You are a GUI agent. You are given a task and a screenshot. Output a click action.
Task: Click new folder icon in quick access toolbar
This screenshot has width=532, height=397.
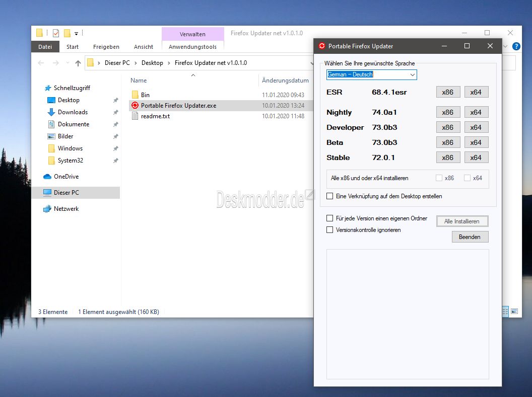67,33
